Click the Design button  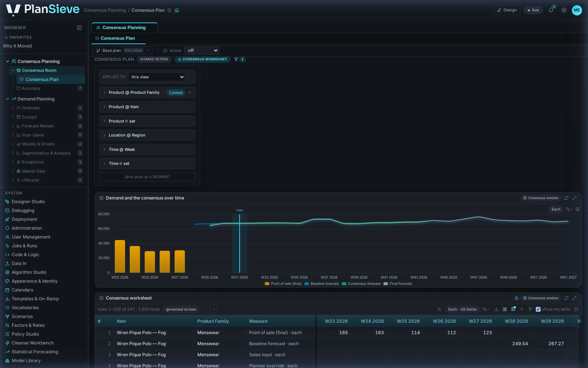point(507,10)
